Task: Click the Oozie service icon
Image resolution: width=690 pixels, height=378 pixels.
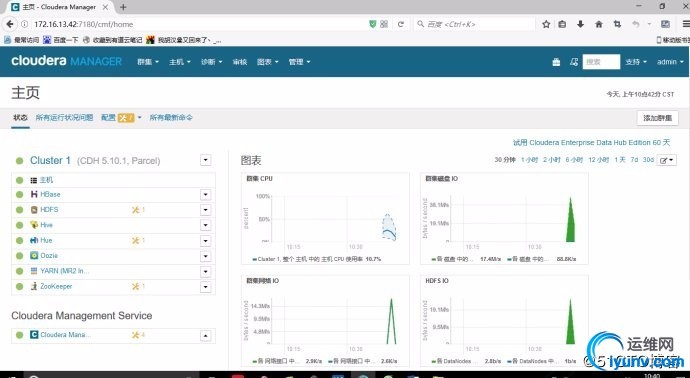Action: coord(34,256)
